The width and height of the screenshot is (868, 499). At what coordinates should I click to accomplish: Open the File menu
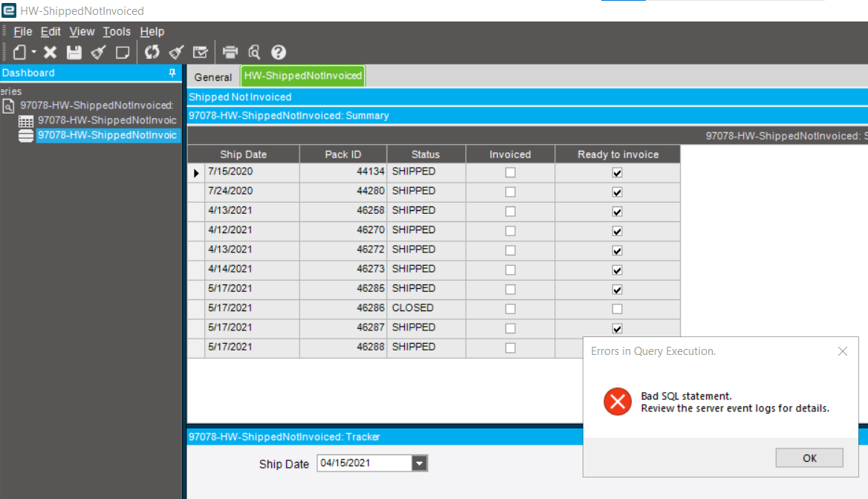pos(23,31)
